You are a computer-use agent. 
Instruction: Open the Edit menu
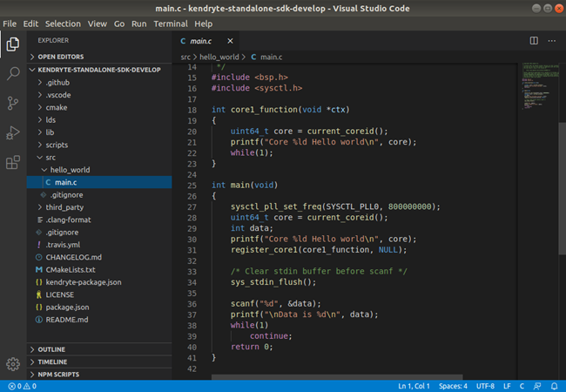(x=30, y=24)
